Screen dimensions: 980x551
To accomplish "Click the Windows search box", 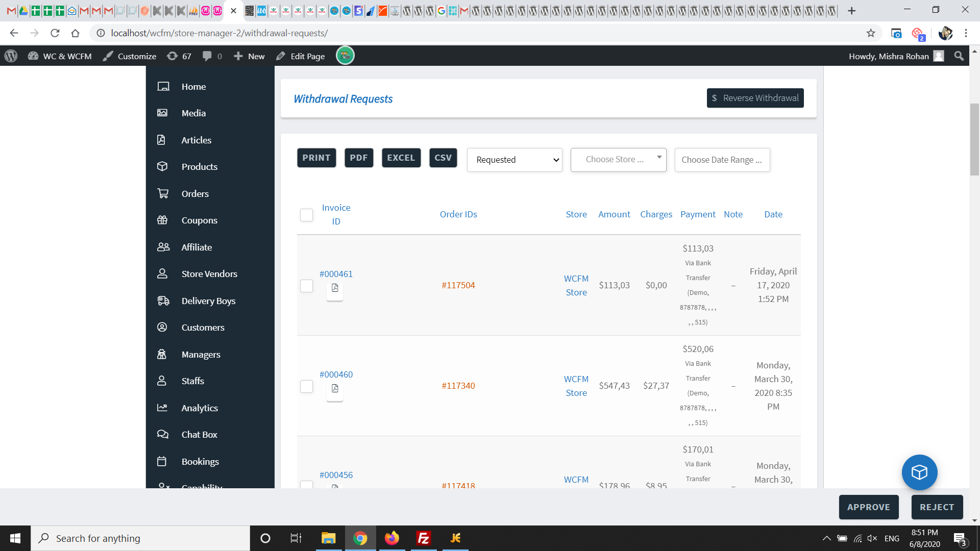I will pyautogui.click(x=140, y=538).
